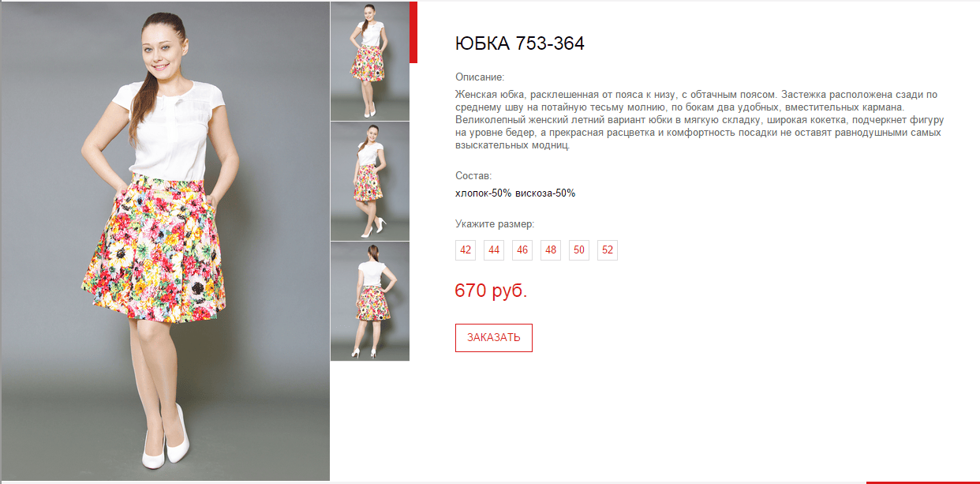
Task: View the back-view skirt thumbnail
Action: 369,302
